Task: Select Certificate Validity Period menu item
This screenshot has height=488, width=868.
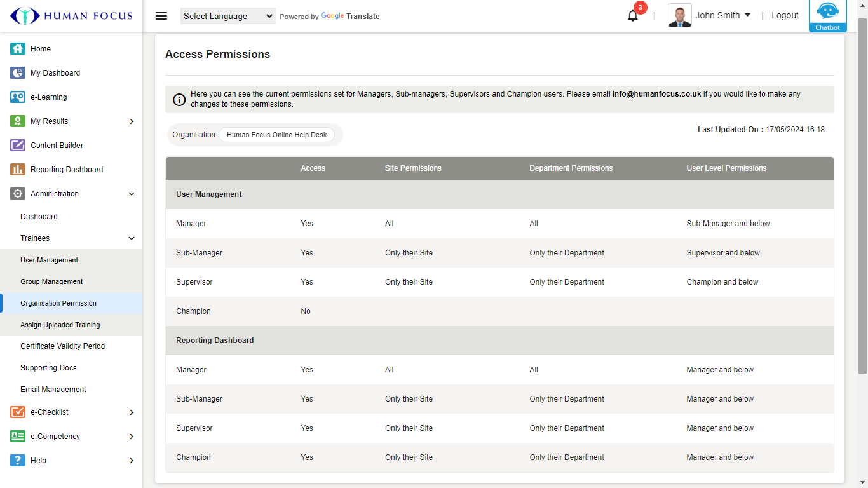Action: (x=62, y=346)
